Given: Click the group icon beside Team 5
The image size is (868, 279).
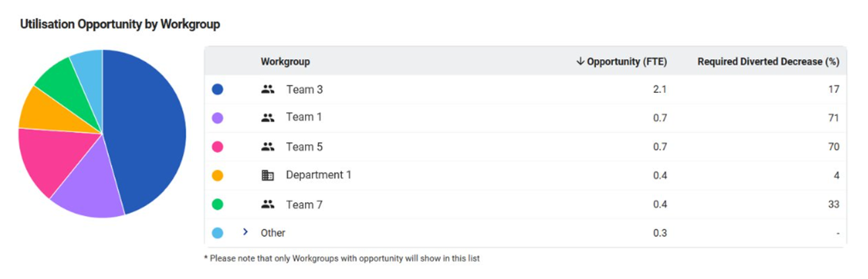Looking at the screenshot, I should coord(268,147).
